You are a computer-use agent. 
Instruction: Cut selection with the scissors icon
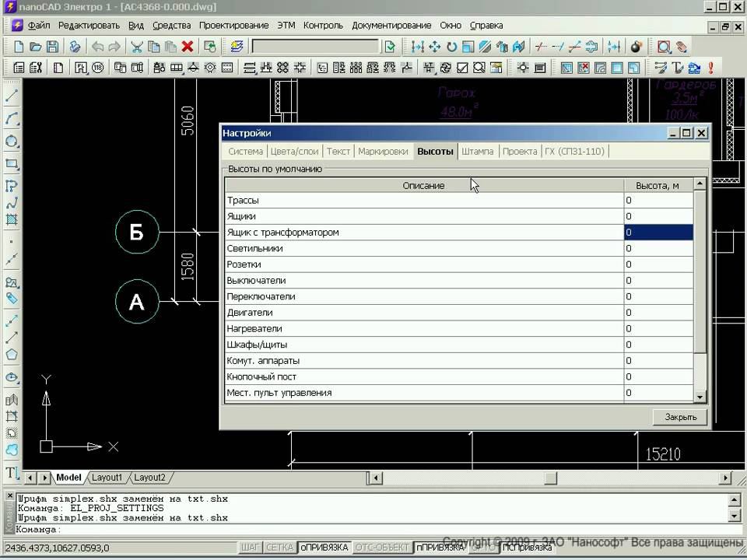(x=137, y=47)
